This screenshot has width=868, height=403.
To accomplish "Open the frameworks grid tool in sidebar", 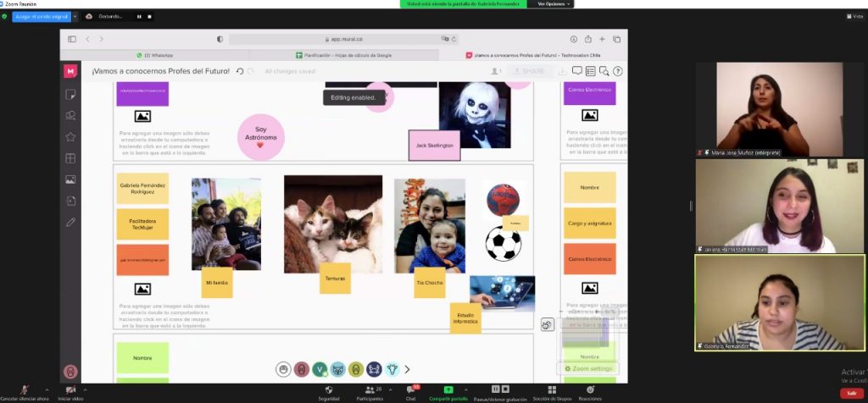I will pos(70,158).
